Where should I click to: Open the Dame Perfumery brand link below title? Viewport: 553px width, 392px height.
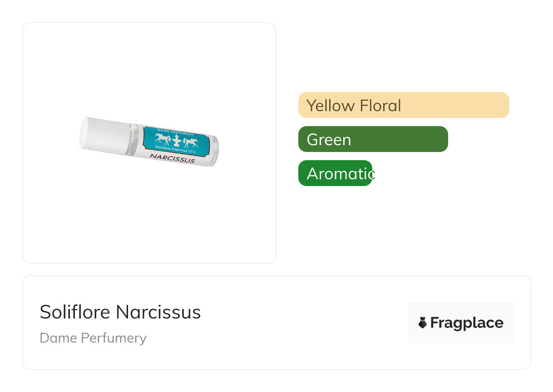point(93,338)
